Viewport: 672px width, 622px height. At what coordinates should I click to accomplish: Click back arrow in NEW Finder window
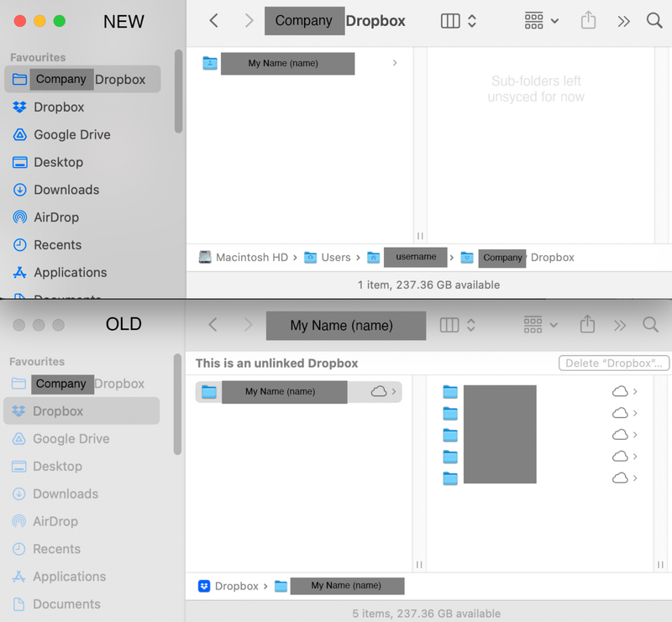pyautogui.click(x=214, y=20)
